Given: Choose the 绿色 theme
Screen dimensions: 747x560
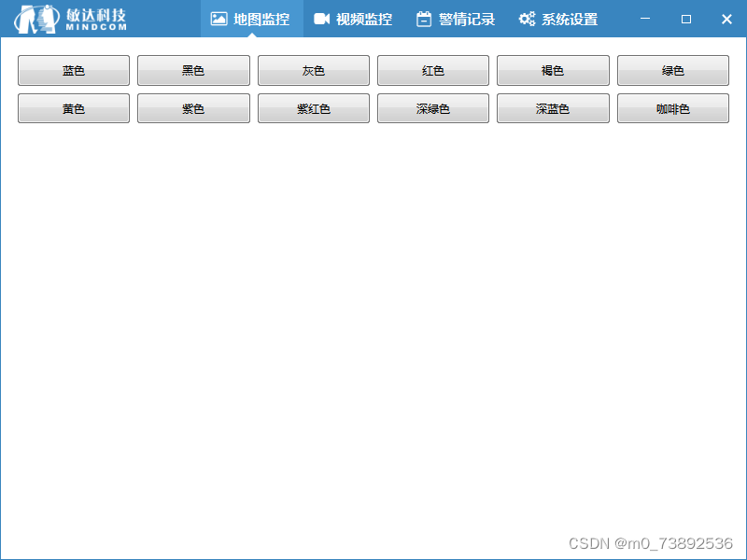Looking at the screenshot, I should [672, 70].
